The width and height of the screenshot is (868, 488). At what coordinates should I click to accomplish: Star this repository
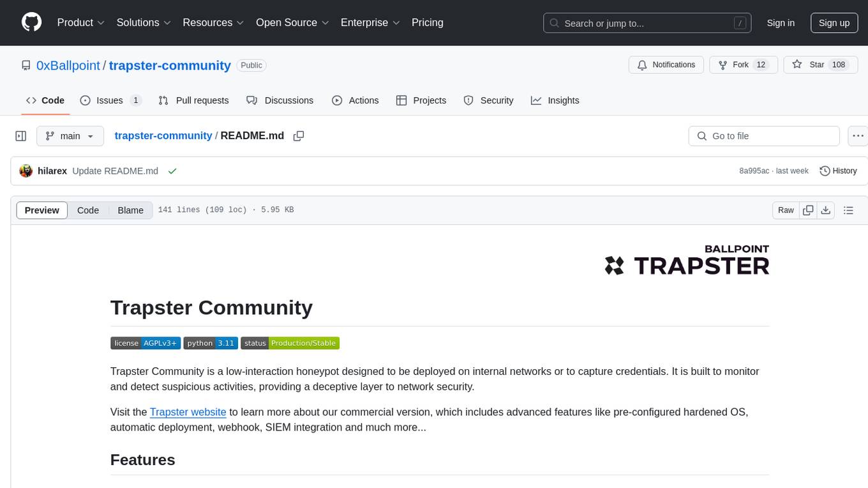(x=820, y=65)
